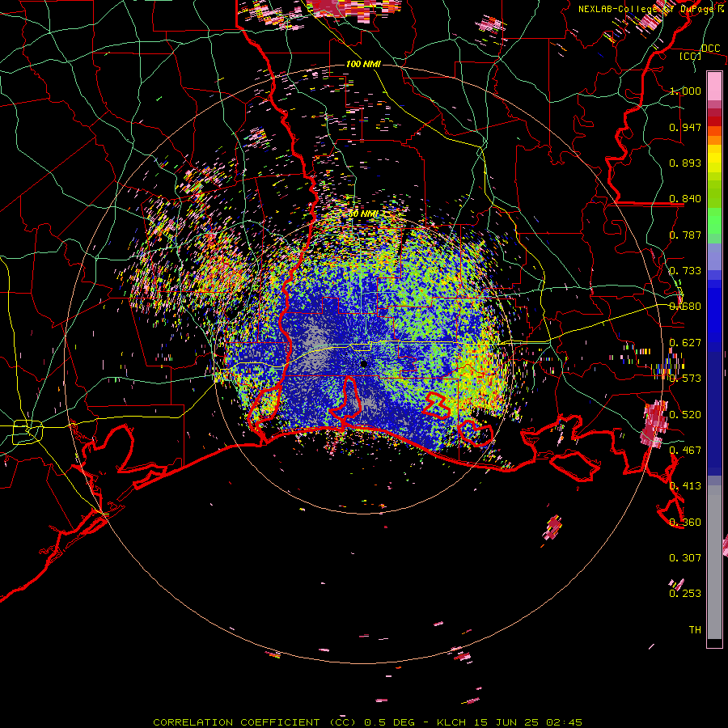Pick the bright green color bar segment
The image size is (728, 728).
point(714,221)
